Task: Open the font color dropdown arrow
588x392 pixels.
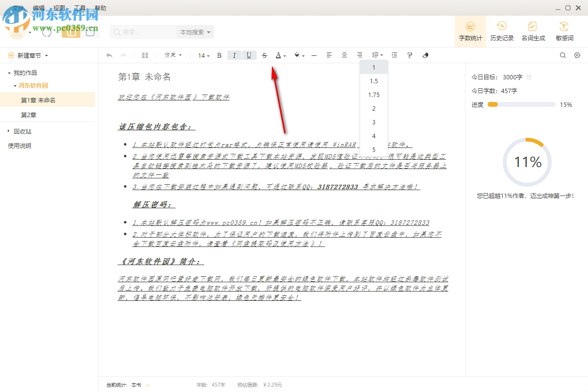Action: pos(284,55)
